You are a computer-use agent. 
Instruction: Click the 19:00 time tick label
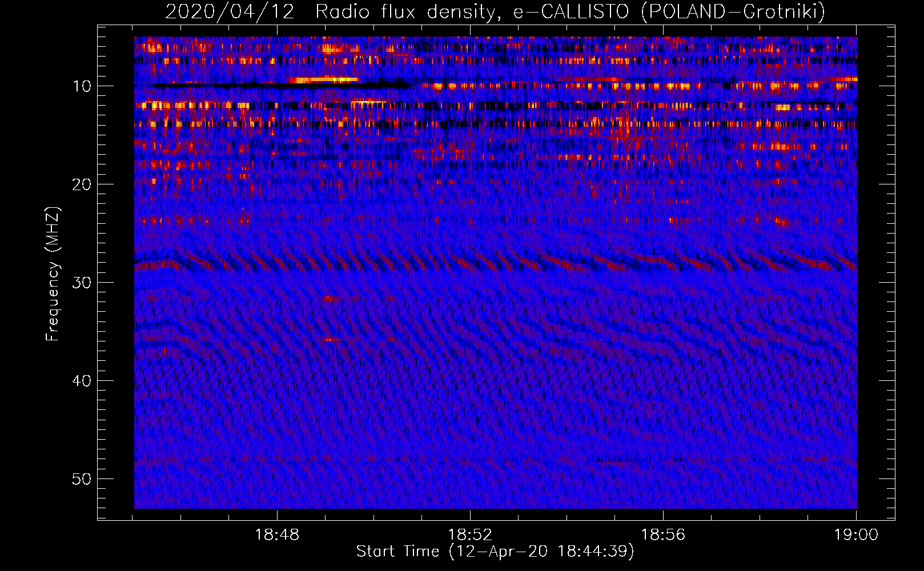(x=856, y=535)
